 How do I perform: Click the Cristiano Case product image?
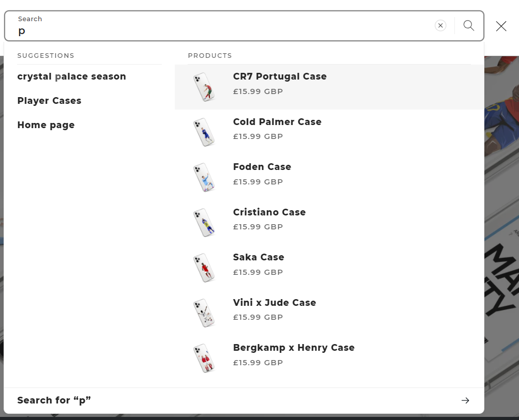(204, 223)
